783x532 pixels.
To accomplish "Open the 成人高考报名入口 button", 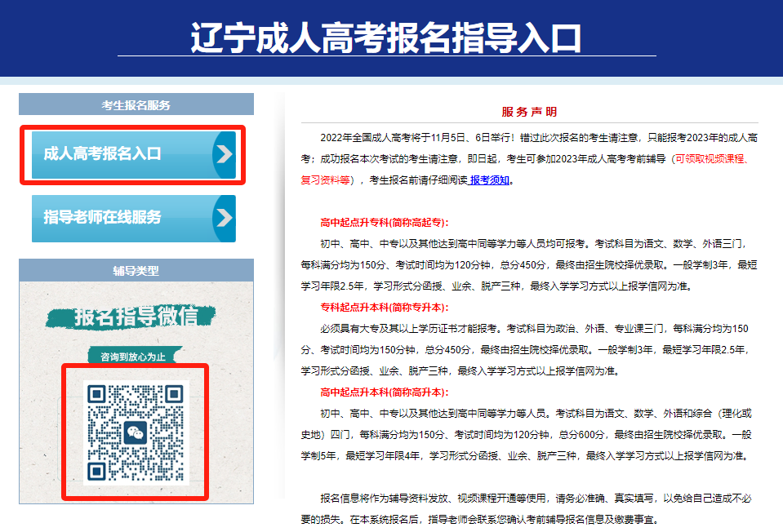I will pos(133,155).
